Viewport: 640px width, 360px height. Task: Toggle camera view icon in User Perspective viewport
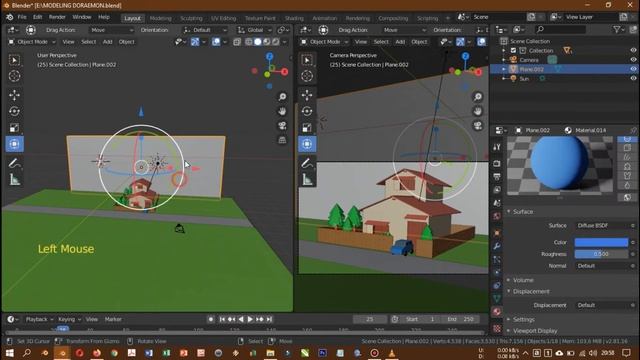[282, 126]
